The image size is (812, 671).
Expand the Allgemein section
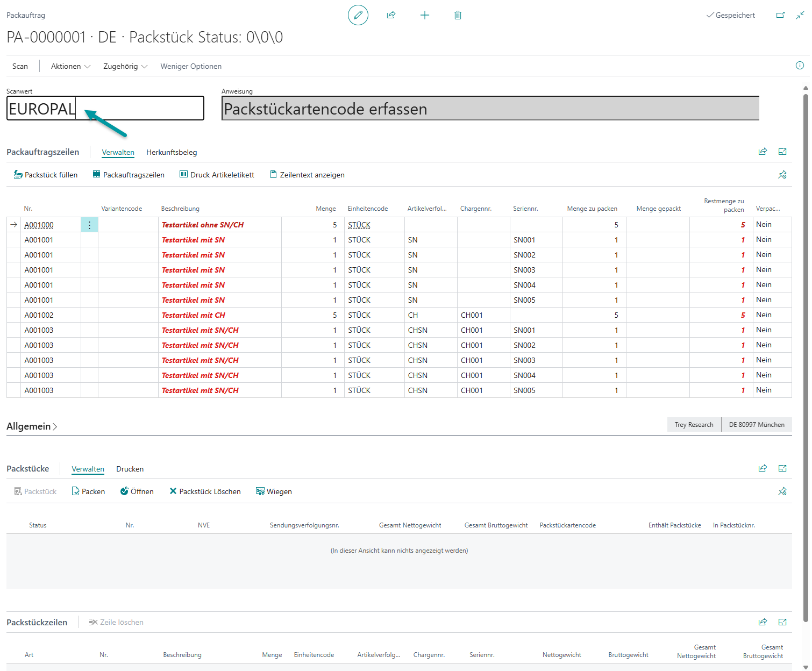(32, 426)
